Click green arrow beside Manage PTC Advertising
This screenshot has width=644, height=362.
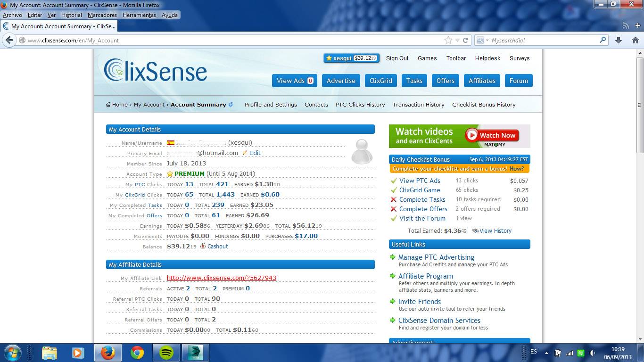coord(392,257)
